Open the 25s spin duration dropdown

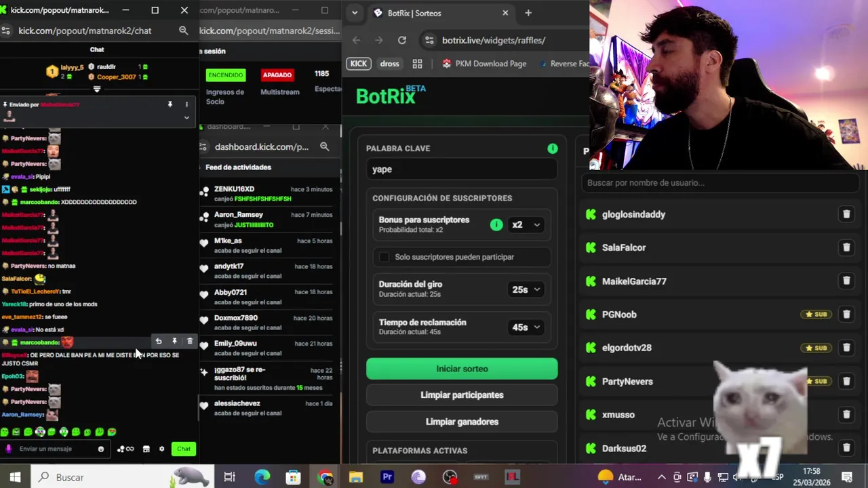tap(526, 289)
